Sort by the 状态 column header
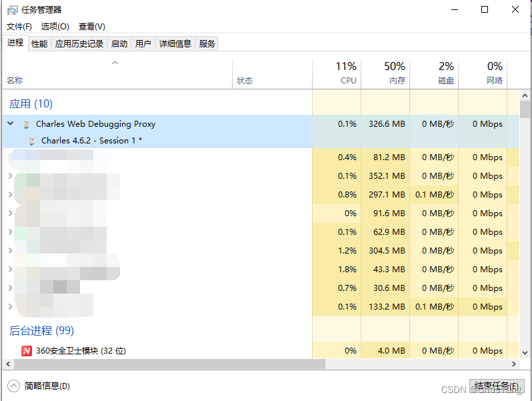Image resolution: width=532 pixels, height=401 pixels. coord(272,75)
